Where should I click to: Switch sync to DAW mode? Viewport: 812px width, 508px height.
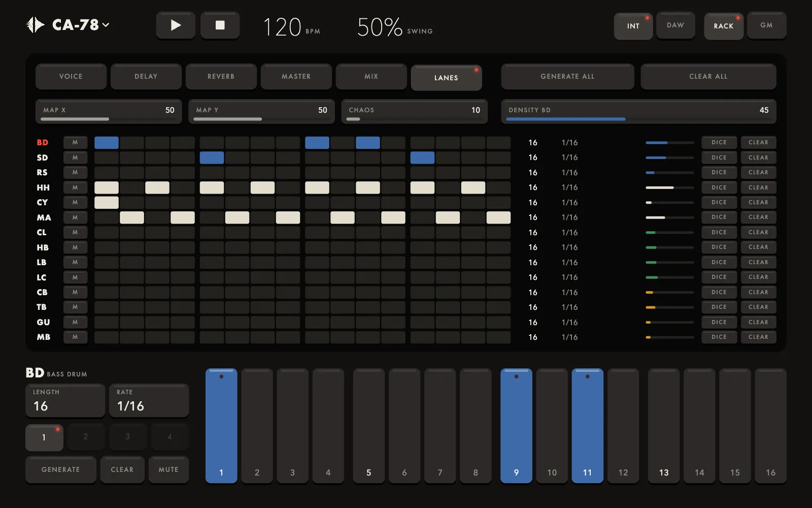coord(675,25)
